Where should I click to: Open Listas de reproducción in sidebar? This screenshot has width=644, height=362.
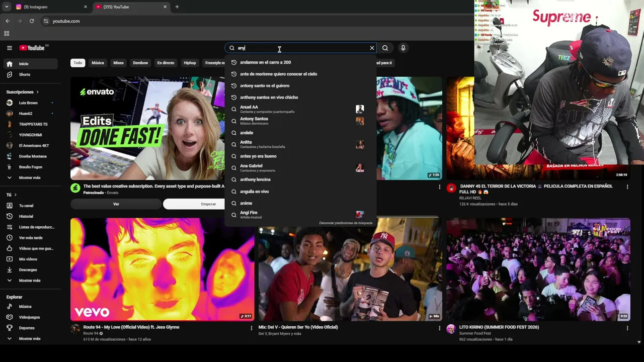(x=31, y=227)
